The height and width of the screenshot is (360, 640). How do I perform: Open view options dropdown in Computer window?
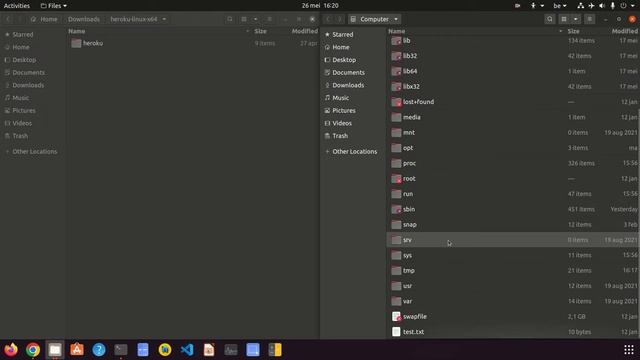pos(576,19)
